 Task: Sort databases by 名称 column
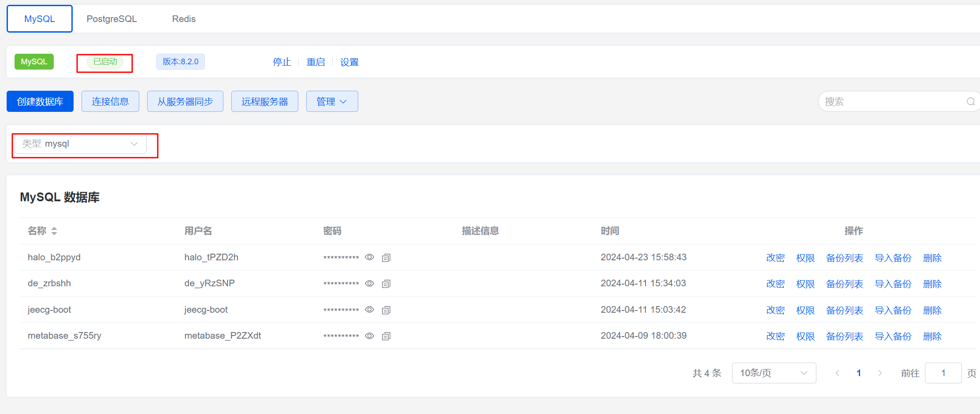tap(54, 231)
